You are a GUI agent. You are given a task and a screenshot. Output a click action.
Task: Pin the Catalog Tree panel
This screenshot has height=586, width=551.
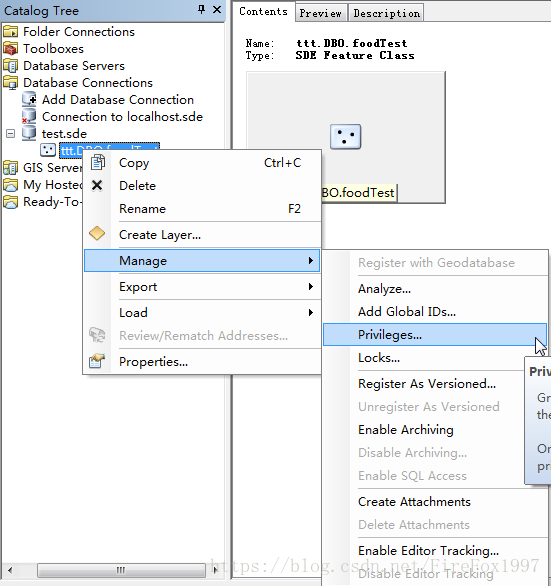pos(201,9)
